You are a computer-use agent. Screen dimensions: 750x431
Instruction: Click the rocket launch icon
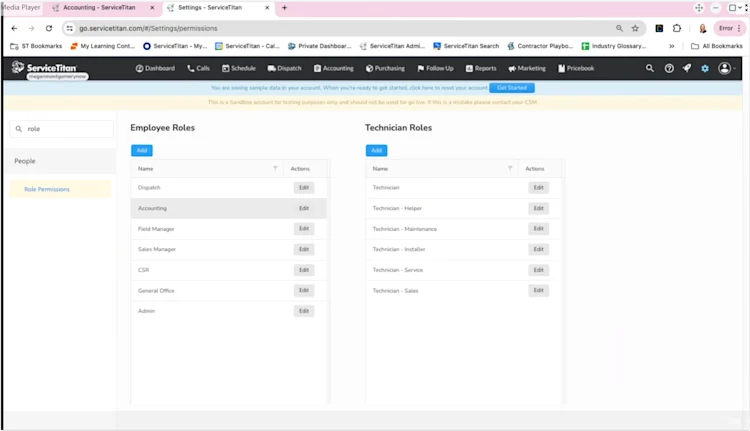pos(687,68)
